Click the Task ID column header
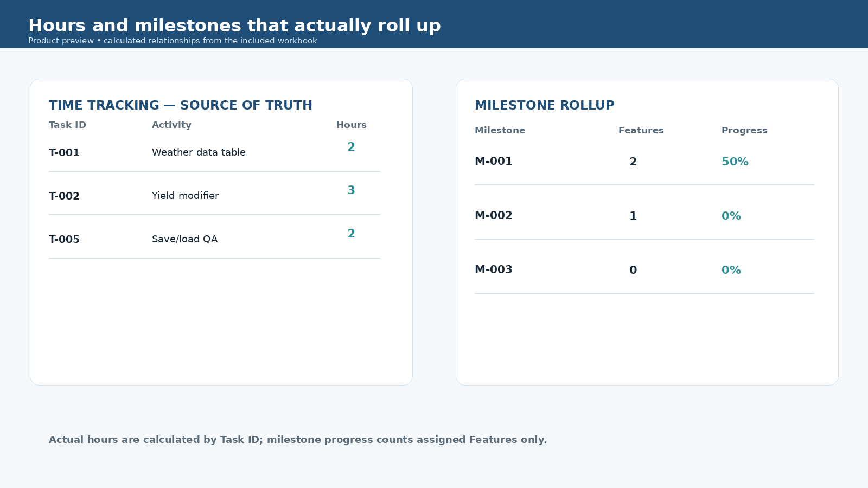Screen dimensions: 868x488 point(67,125)
